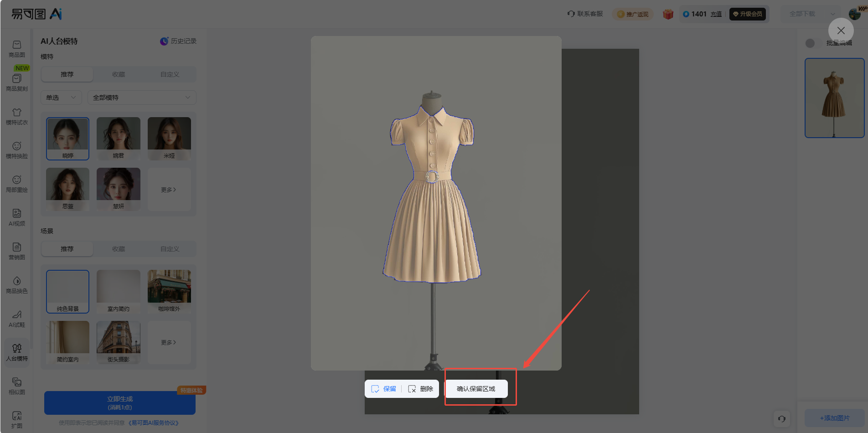This screenshot has width=868, height=433.
Task: Click 确认保留区域 button
Action: [x=476, y=389]
